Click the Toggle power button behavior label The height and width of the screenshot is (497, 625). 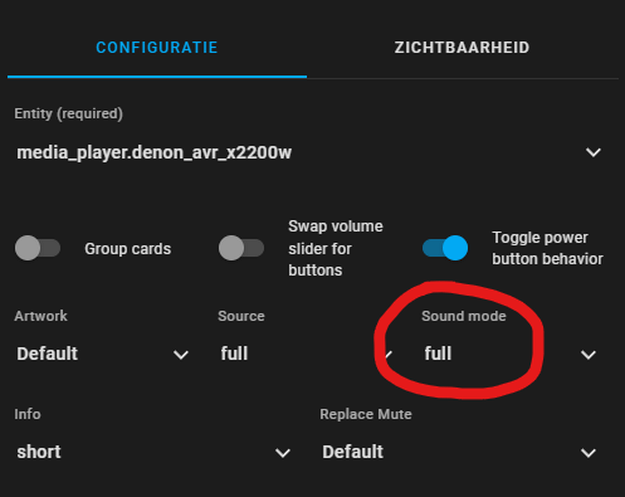548,248
